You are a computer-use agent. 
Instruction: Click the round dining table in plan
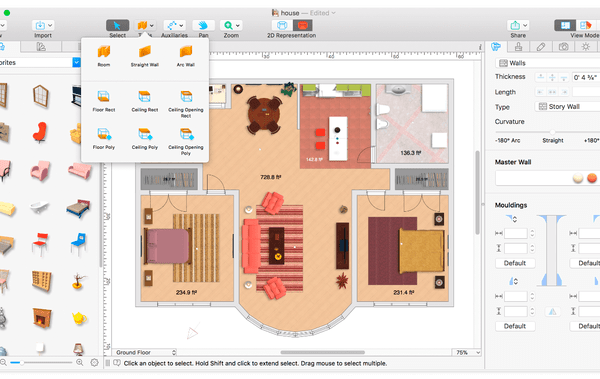[264, 114]
